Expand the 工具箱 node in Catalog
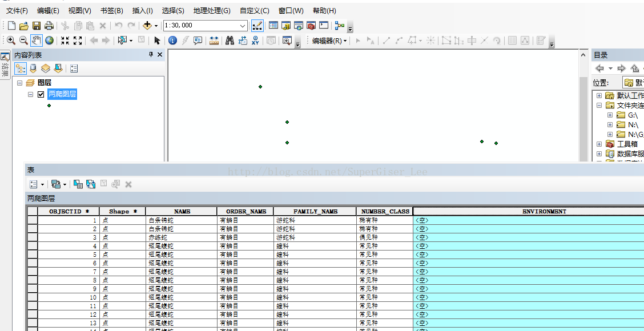This screenshot has height=331, width=644. tap(599, 144)
